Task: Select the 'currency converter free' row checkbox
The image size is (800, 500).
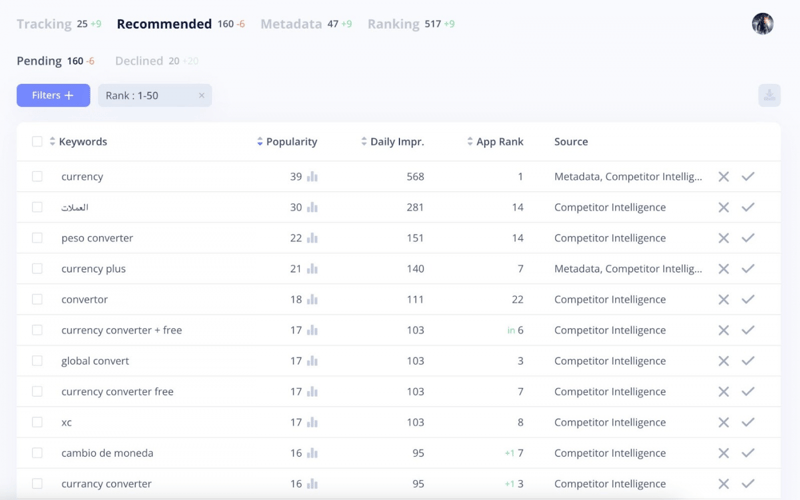Action: tap(37, 392)
